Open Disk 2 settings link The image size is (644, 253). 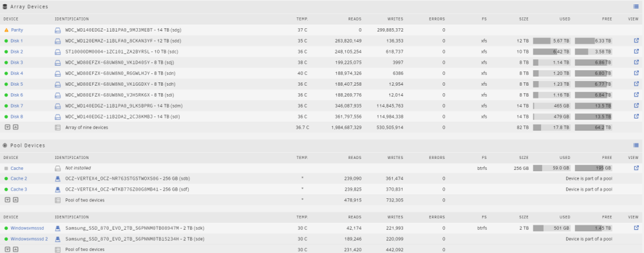[17, 52]
